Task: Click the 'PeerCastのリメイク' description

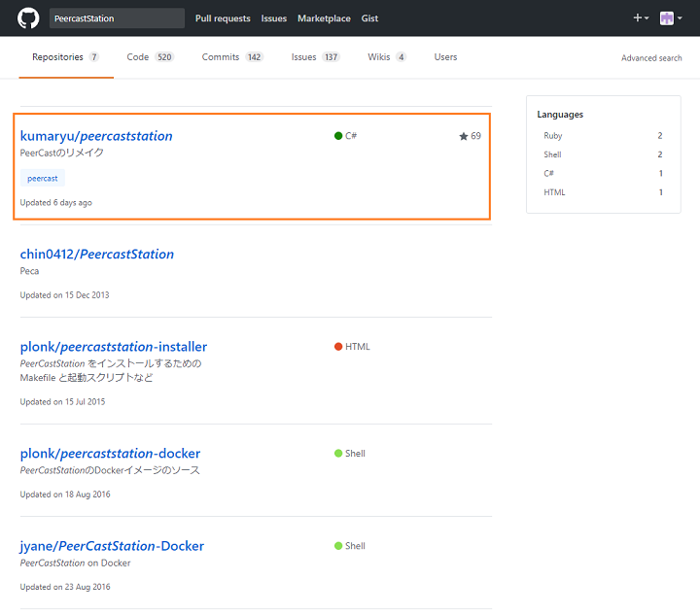Action: [x=61, y=153]
